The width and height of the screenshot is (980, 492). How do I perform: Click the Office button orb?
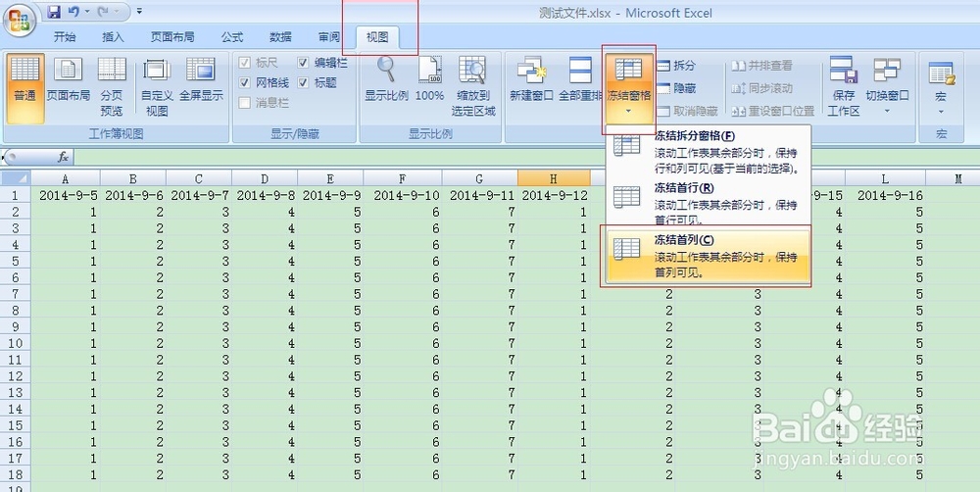(19, 23)
